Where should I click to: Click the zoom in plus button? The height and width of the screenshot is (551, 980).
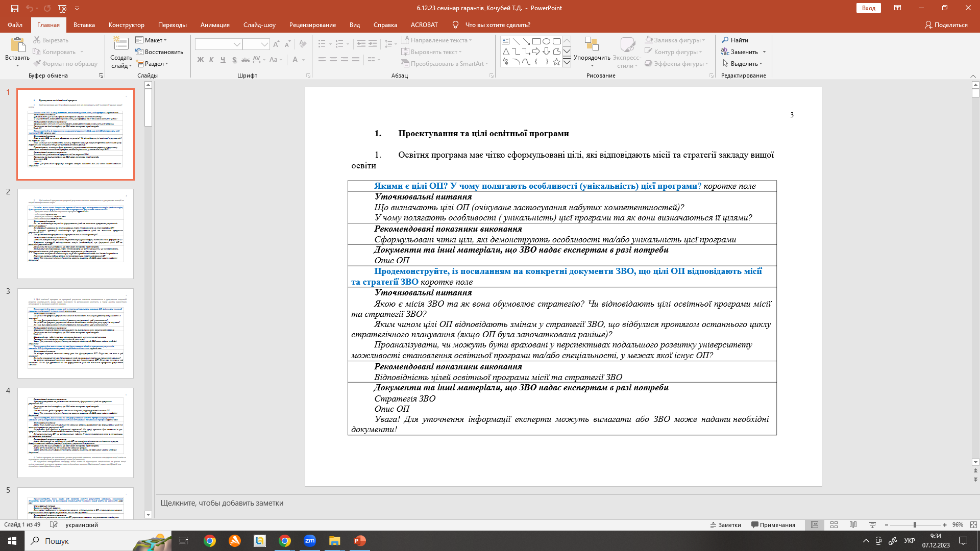point(945,525)
